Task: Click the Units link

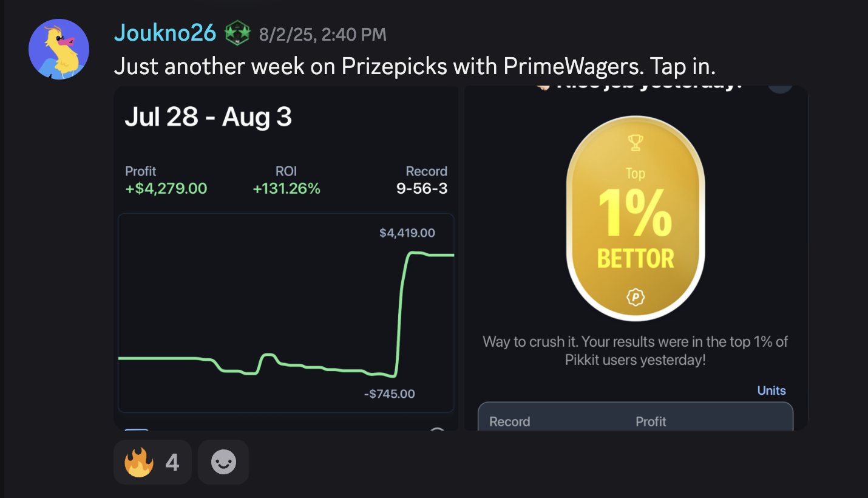Action: [771, 391]
